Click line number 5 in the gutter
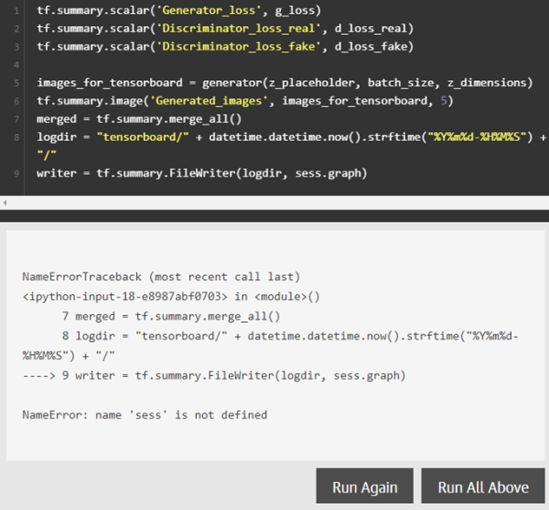 coord(16,83)
